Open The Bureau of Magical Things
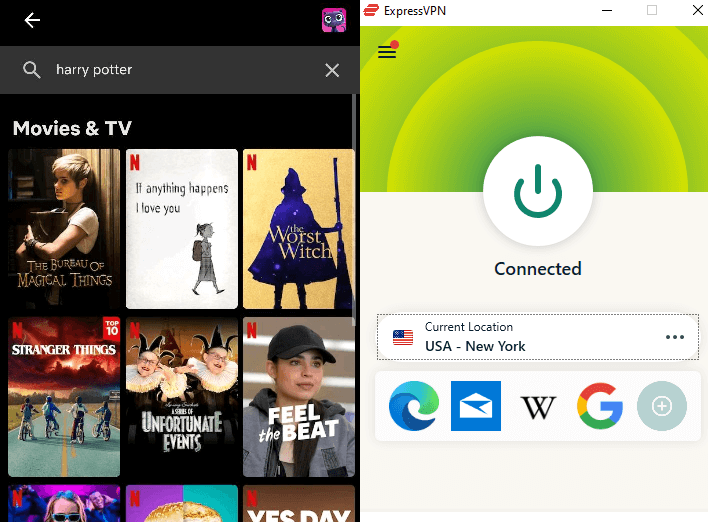Screen dimensions: 708x522 (64, 229)
